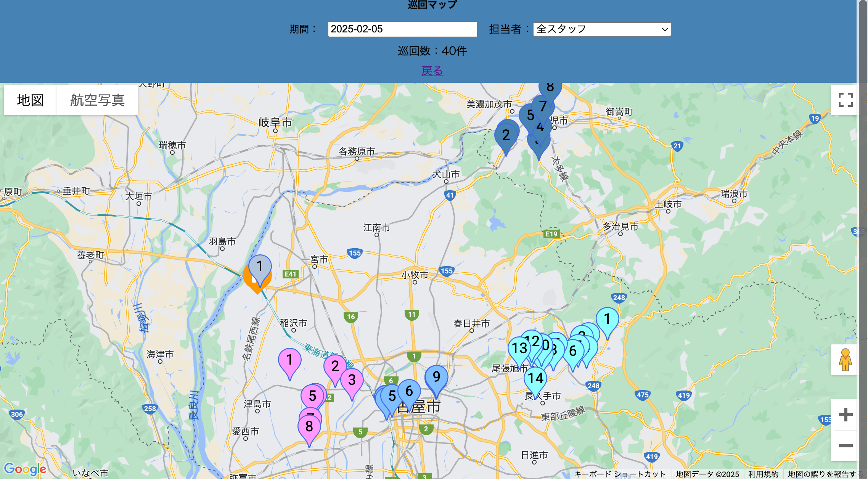Image resolution: width=868 pixels, height=479 pixels.
Task: Switch to 地図 map view
Action: [x=31, y=100]
